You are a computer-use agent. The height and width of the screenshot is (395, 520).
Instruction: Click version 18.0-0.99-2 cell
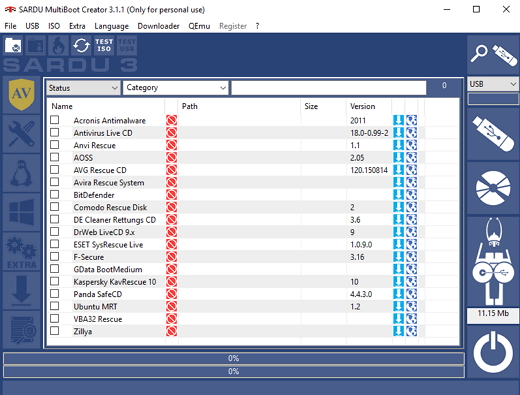(369, 133)
